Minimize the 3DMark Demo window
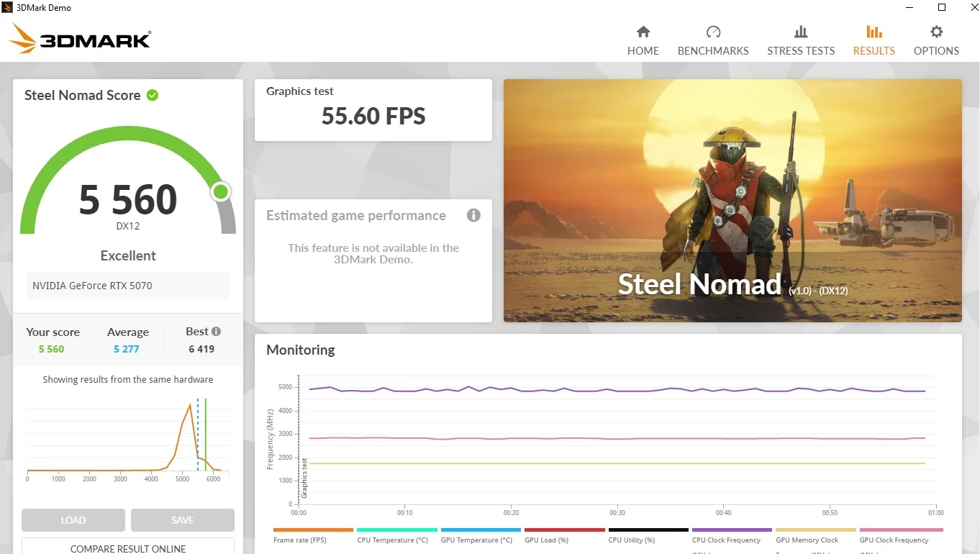980x554 pixels. pos(909,8)
